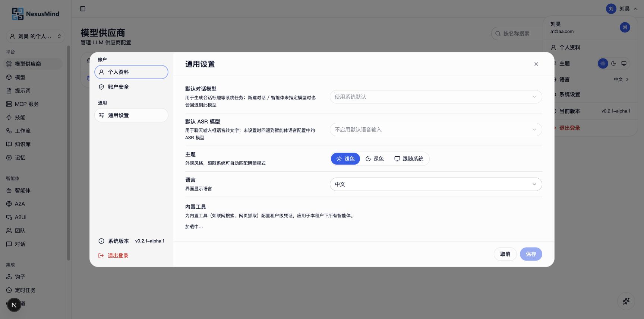Click the 定时任务 clock icon
Viewport: 644px width, 319px height.
[9, 290]
